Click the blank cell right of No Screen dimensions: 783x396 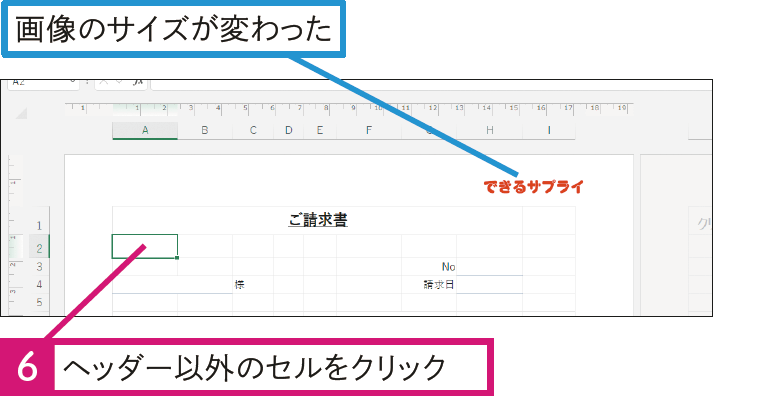tap(489, 267)
